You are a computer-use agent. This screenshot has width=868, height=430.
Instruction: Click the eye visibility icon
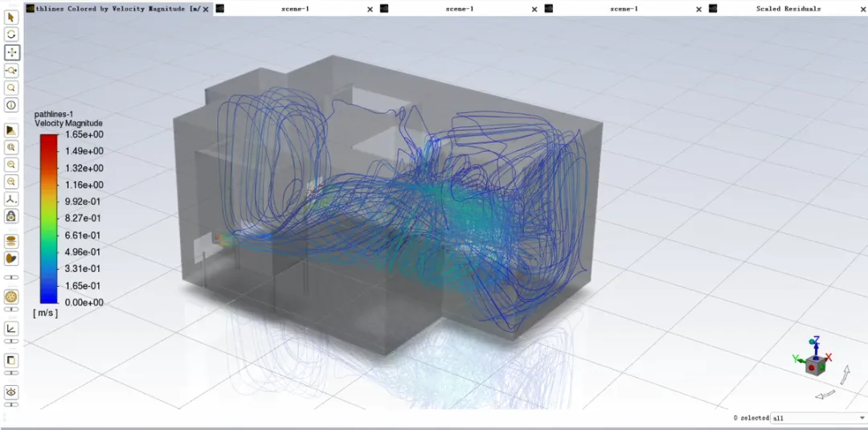[x=12, y=391]
